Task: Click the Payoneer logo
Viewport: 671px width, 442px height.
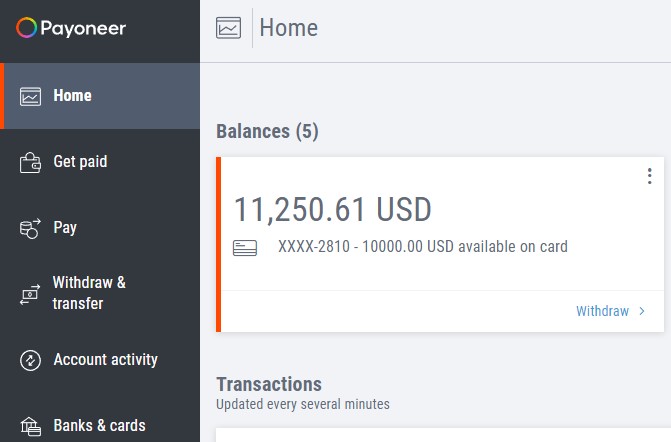Action: pos(71,28)
